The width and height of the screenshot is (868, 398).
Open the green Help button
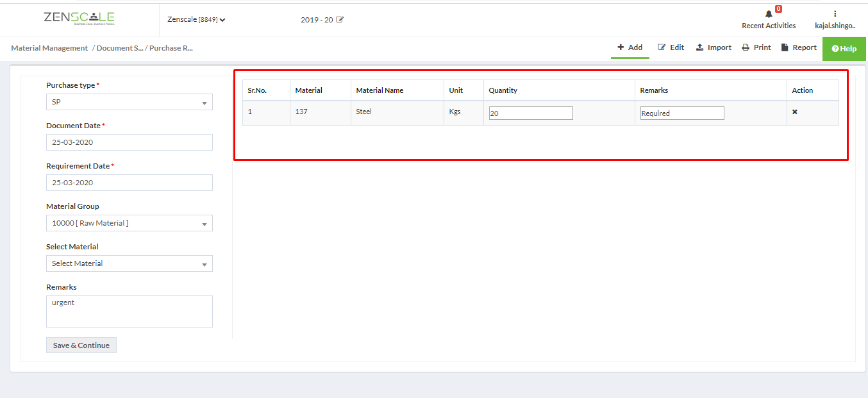[844, 49]
